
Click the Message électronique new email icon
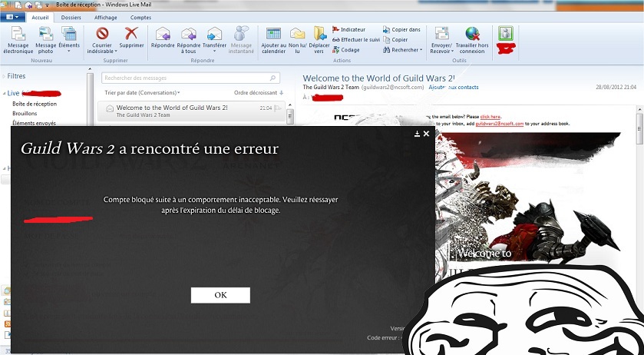pyautogui.click(x=18, y=33)
